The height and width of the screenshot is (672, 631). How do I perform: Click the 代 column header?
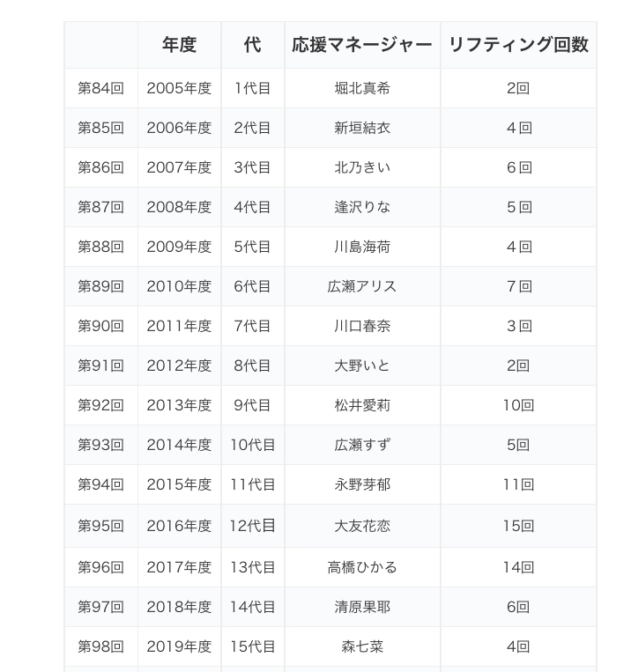point(252,45)
